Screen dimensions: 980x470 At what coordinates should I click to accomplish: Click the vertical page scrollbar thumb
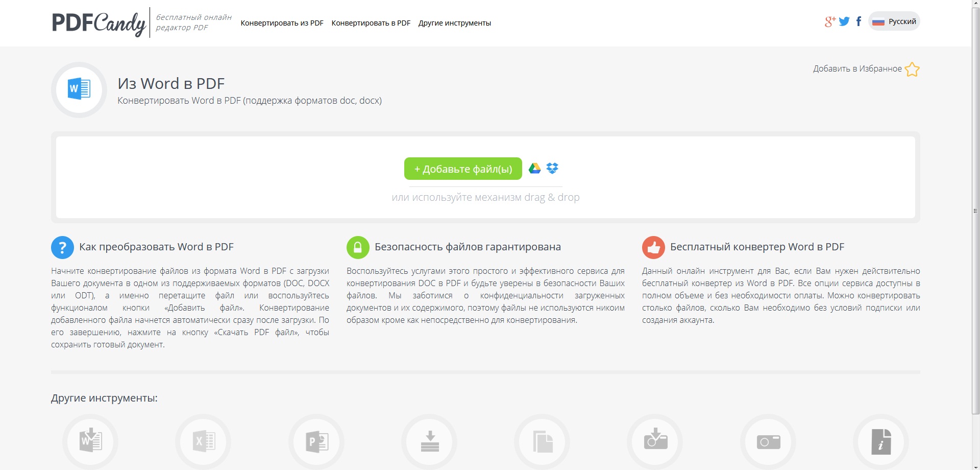(x=975, y=211)
